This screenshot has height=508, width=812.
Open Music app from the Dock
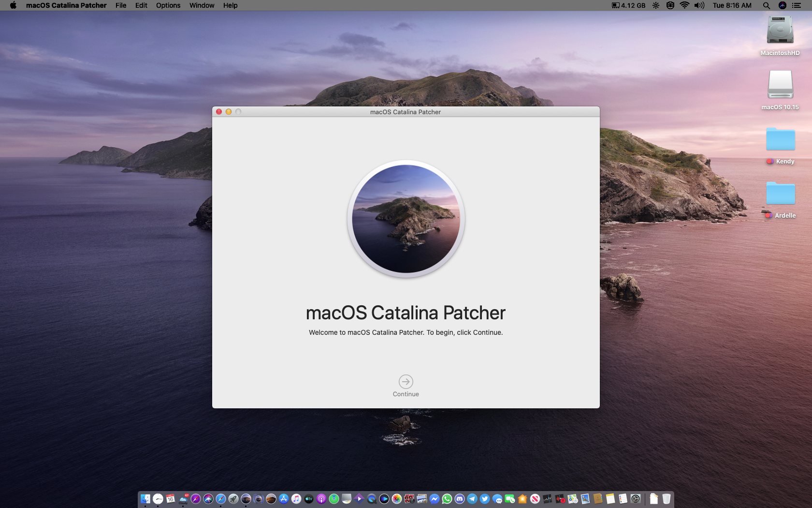click(x=296, y=499)
